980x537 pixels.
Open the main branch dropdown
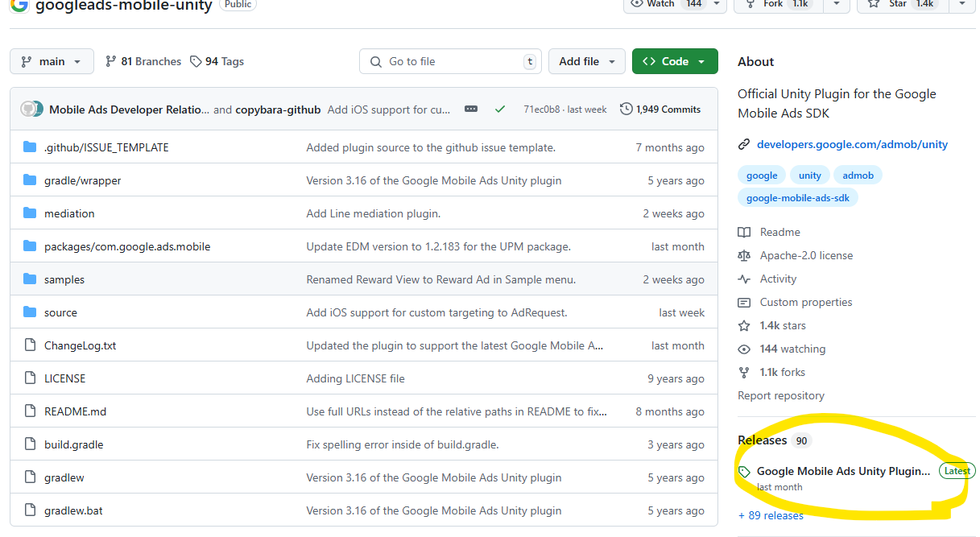tap(52, 61)
